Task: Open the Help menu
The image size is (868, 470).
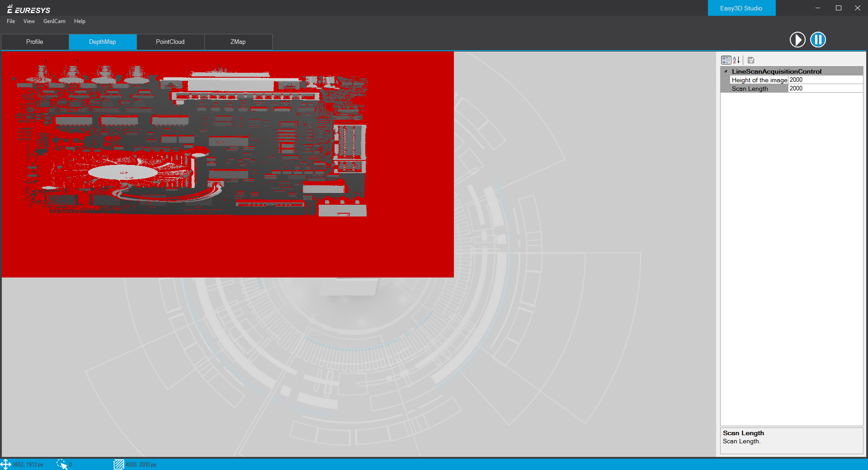Action: tap(80, 21)
